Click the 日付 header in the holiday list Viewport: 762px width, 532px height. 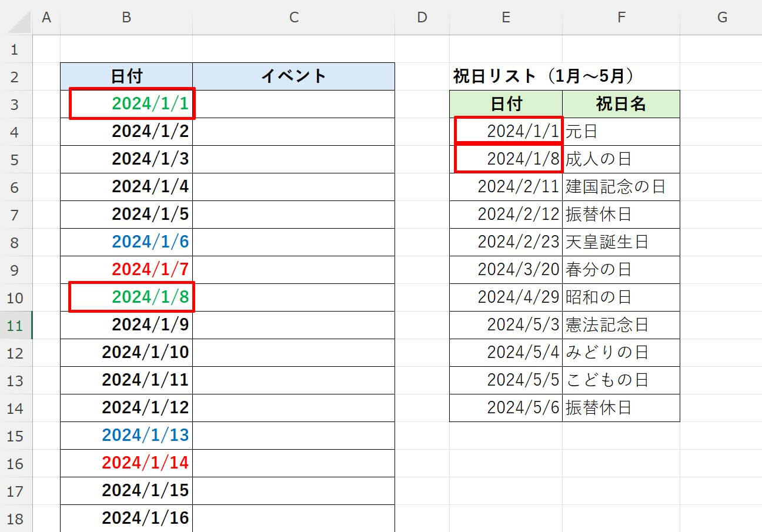506,104
